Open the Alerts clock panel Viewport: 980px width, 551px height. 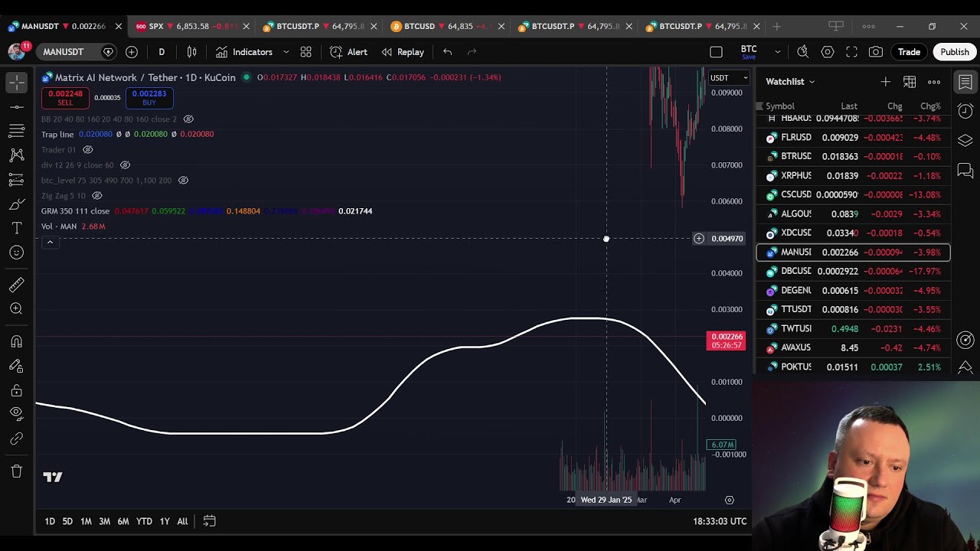click(965, 111)
